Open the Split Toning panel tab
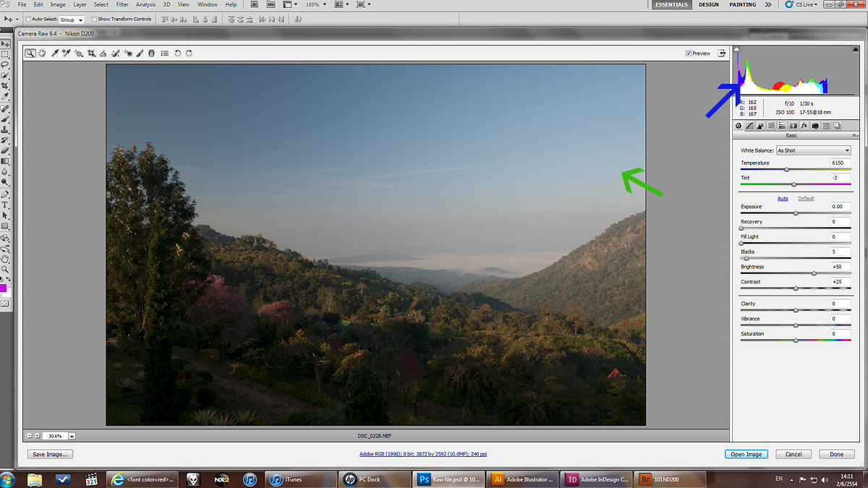 click(782, 126)
